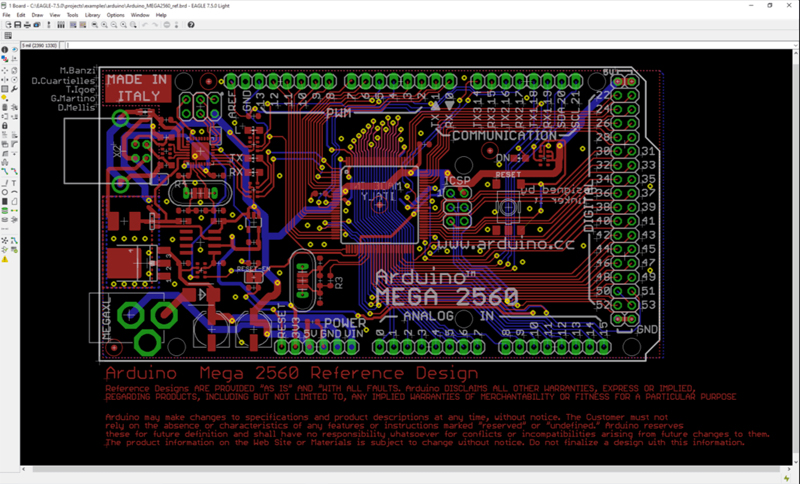Select the Copy tool
This screenshot has height=484, width=800.
pos(14,70)
